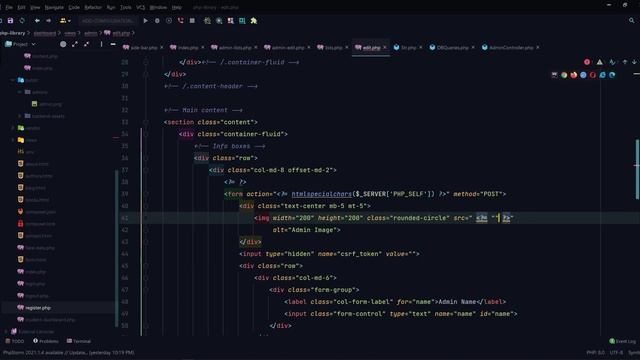Click htmlspecialchars function on line 39

coord(322,194)
